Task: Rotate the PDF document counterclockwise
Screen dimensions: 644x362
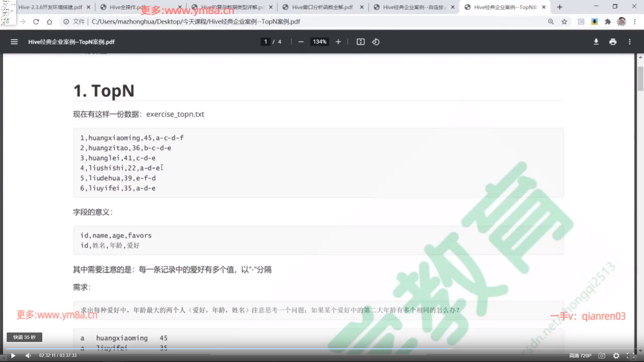Action: [x=376, y=42]
